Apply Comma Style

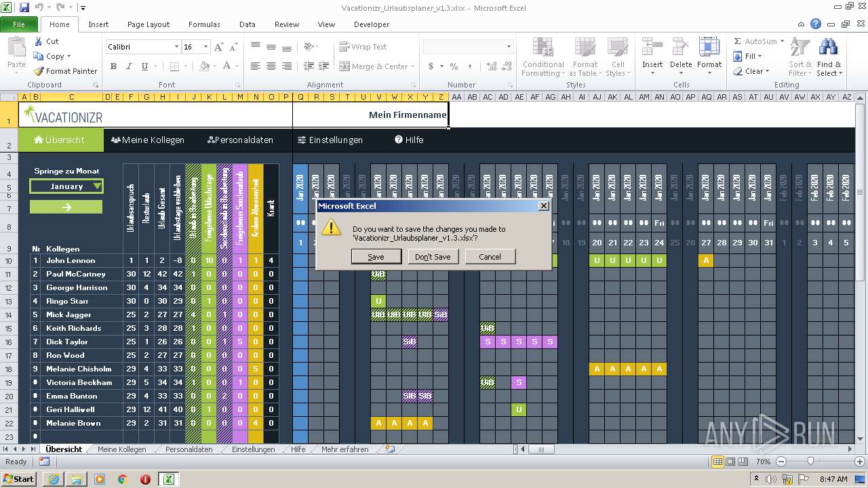[x=469, y=66]
